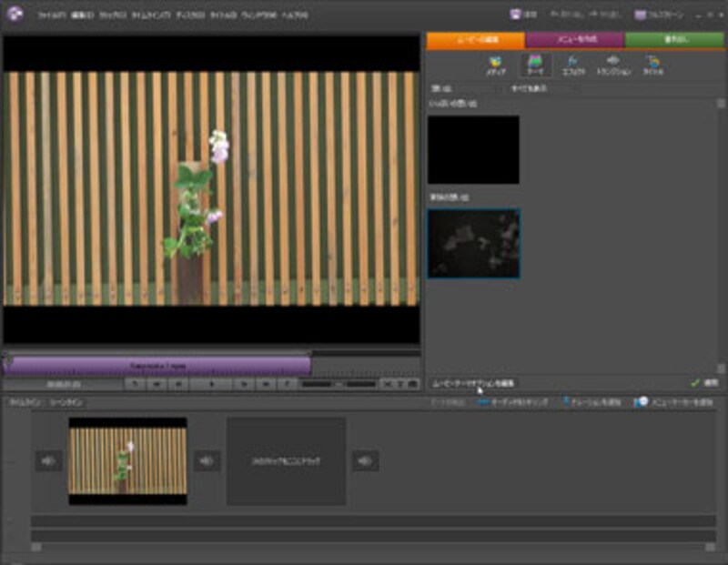Select the flower clip thumbnail in sceneline

pos(127,460)
